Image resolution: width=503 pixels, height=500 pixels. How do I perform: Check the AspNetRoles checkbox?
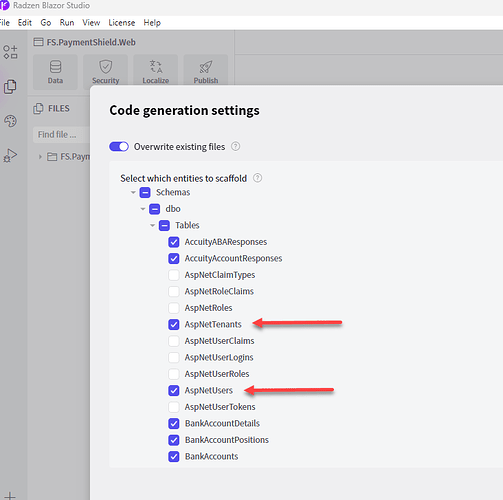(x=174, y=308)
